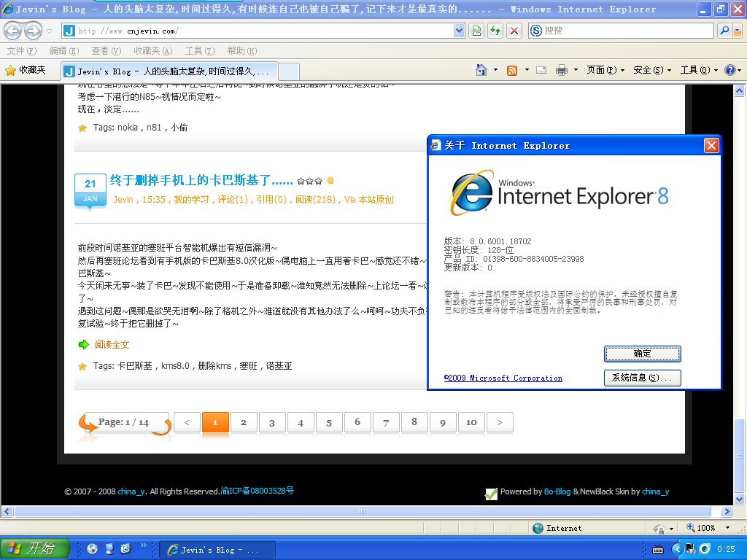Open the 评论(1) comments link

click(233, 200)
